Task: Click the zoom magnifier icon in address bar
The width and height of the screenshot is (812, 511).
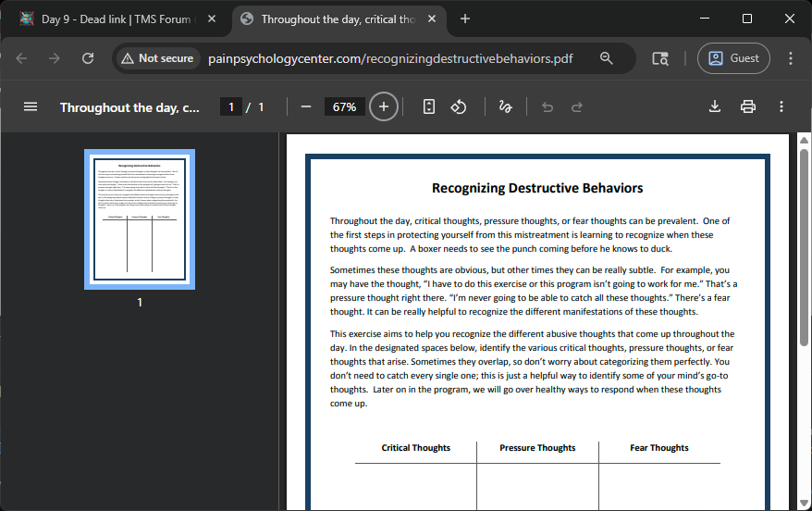Action: (x=607, y=58)
